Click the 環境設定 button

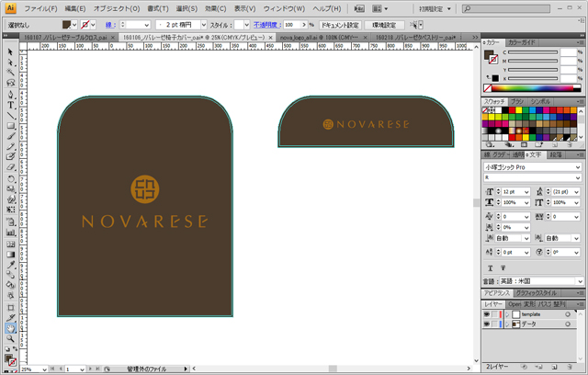384,25
